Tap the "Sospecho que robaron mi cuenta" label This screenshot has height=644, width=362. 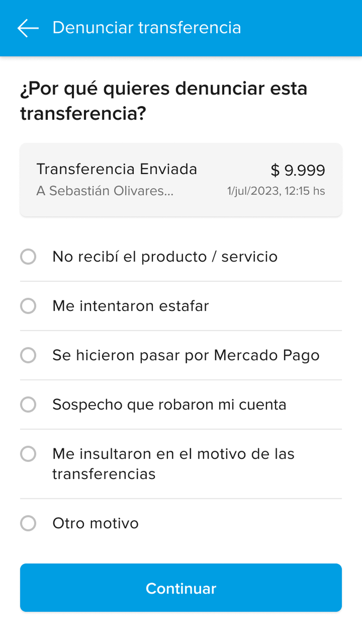(169, 404)
